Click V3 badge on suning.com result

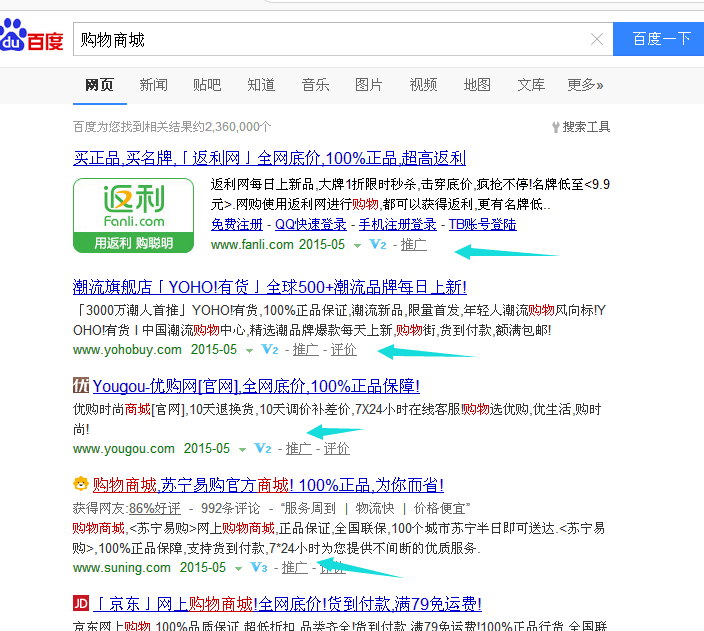coord(259,567)
